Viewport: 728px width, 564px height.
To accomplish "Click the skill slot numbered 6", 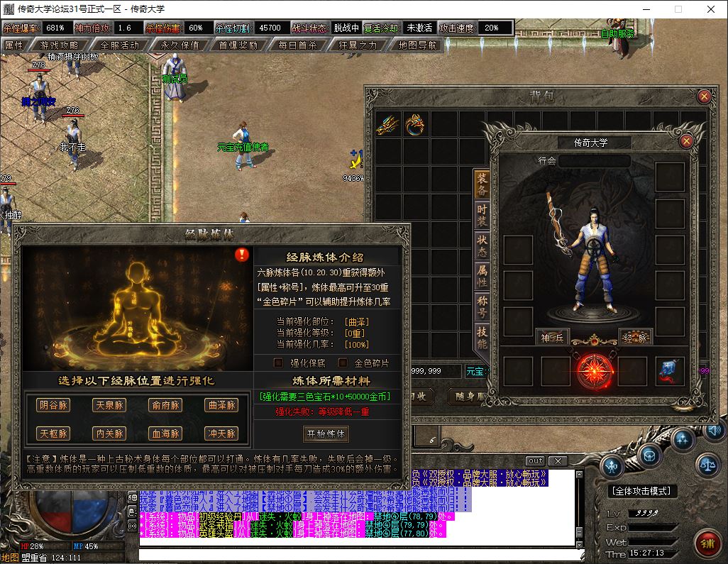I will tap(427, 436).
